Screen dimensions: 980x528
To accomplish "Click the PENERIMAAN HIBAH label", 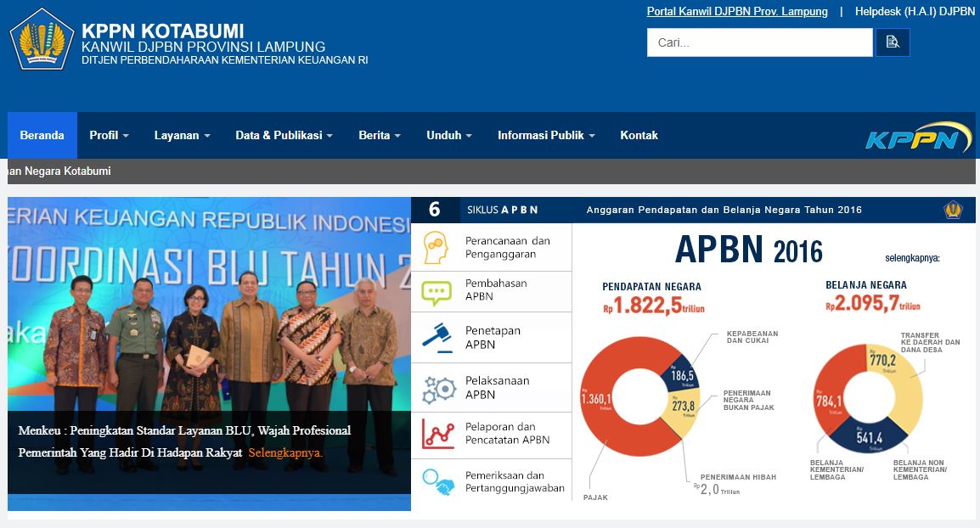I will click(738, 477).
